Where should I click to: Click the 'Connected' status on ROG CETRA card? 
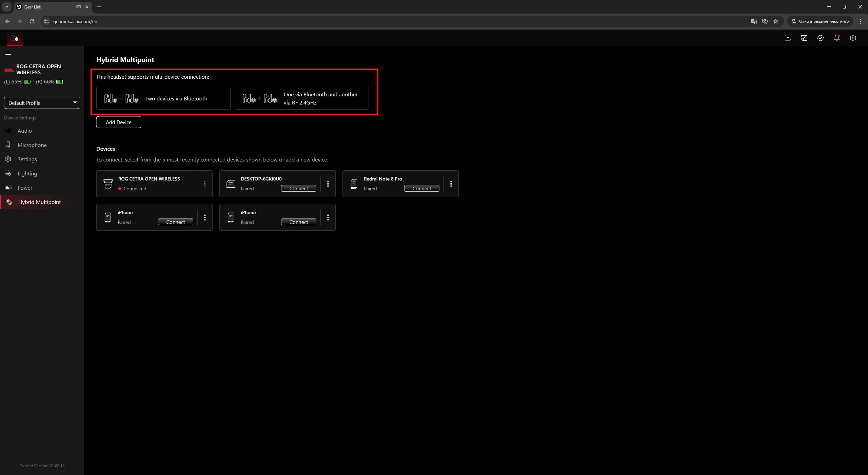[x=135, y=189]
